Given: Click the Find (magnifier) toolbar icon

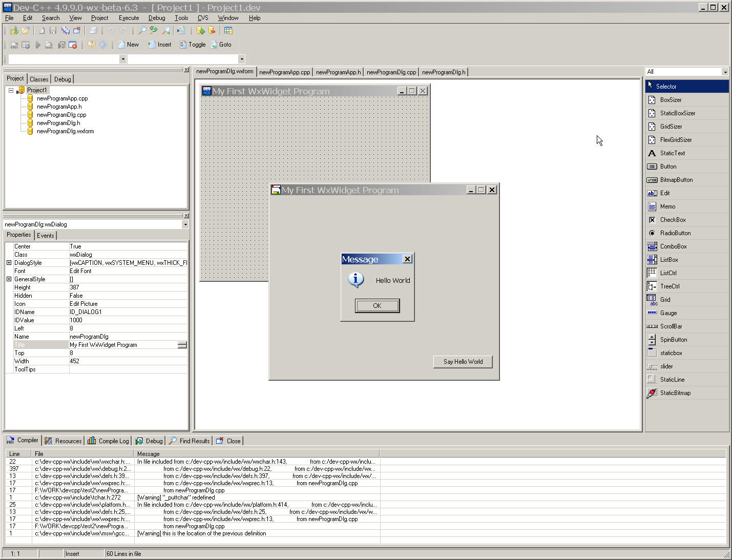Looking at the screenshot, I should tap(142, 31).
